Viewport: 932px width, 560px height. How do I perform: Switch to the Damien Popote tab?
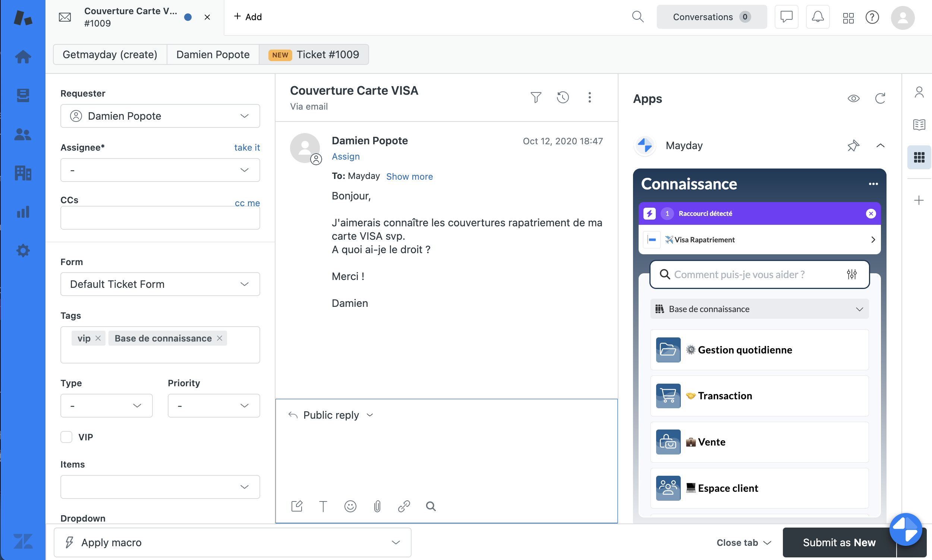pyautogui.click(x=213, y=54)
